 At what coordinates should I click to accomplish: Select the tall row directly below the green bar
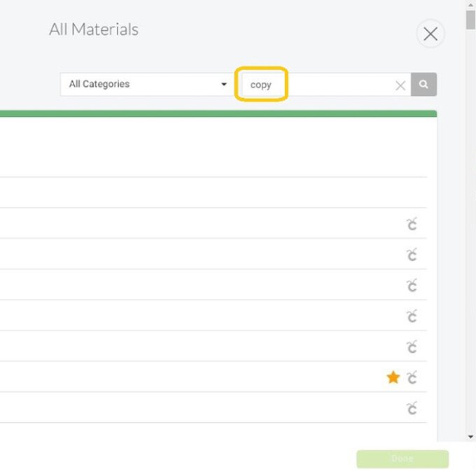click(210, 148)
